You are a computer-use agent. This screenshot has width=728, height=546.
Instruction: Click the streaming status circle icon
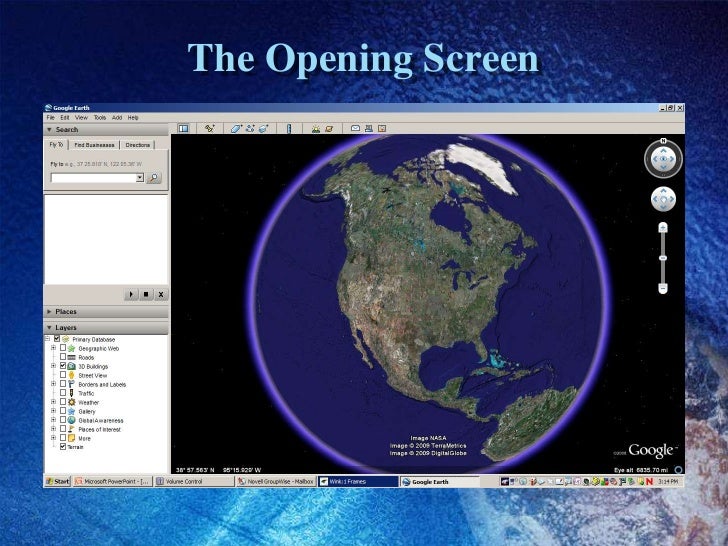coord(678,470)
